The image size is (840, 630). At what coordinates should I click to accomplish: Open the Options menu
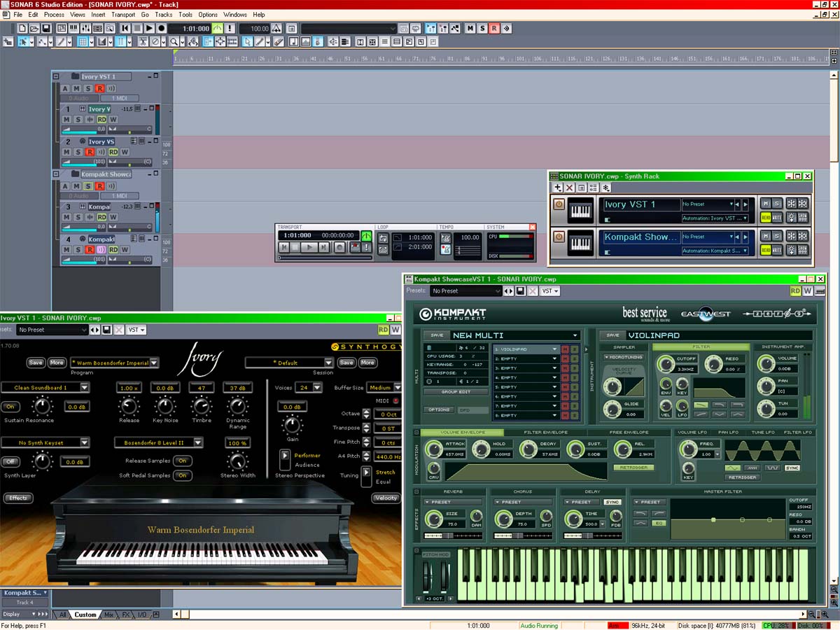tap(208, 15)
